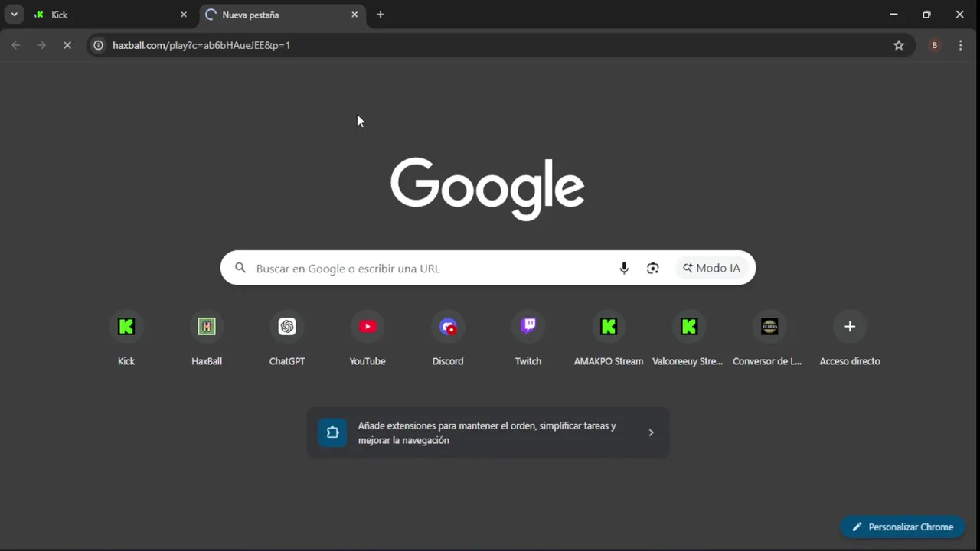
Task: Stop loading the page
Action: 67,45
